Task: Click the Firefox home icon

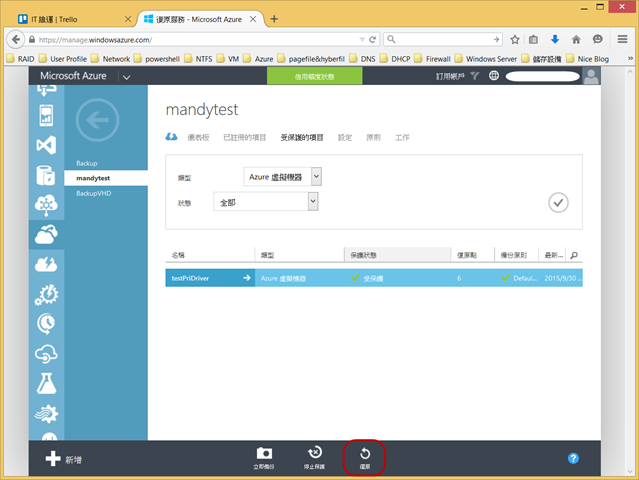Action: [576, 40]
